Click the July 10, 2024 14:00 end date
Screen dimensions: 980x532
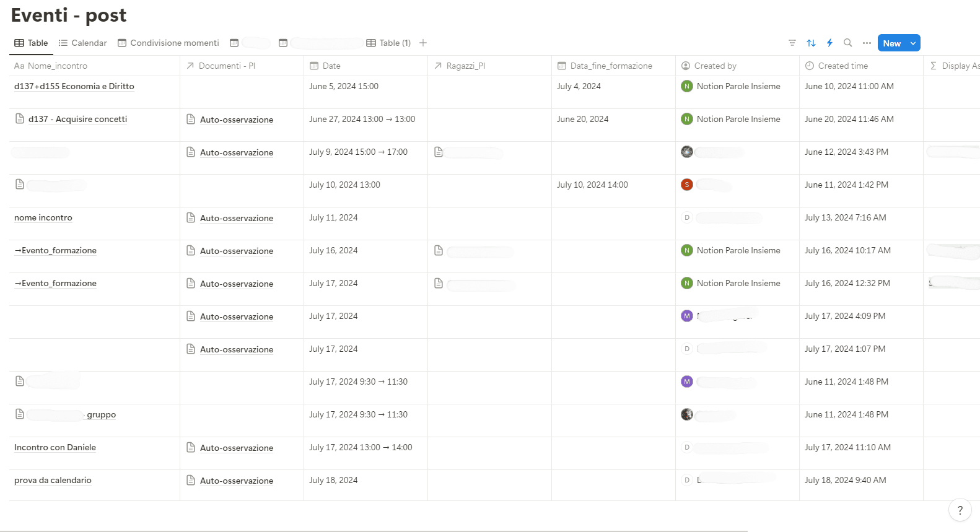coord(592,185)
